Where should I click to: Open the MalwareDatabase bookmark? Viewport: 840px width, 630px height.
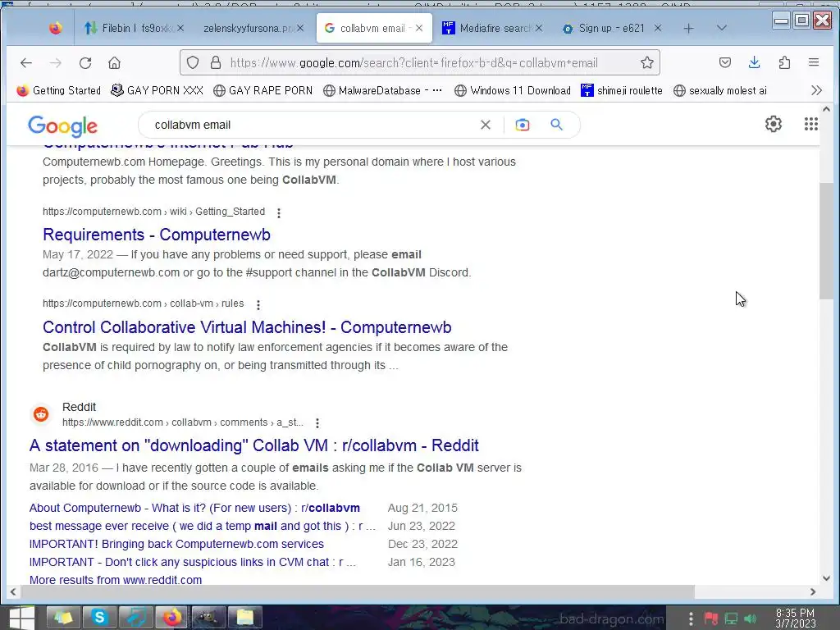click(382, 90)
